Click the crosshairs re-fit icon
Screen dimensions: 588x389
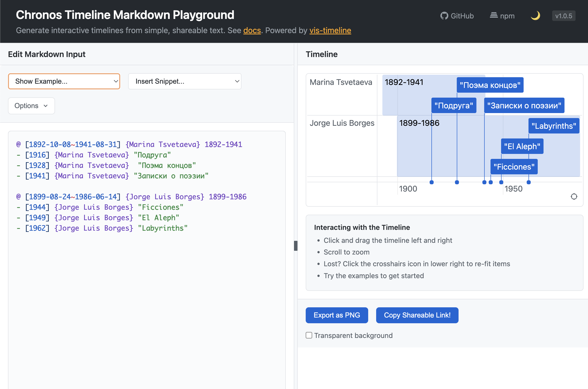click(x=574, y=196)
